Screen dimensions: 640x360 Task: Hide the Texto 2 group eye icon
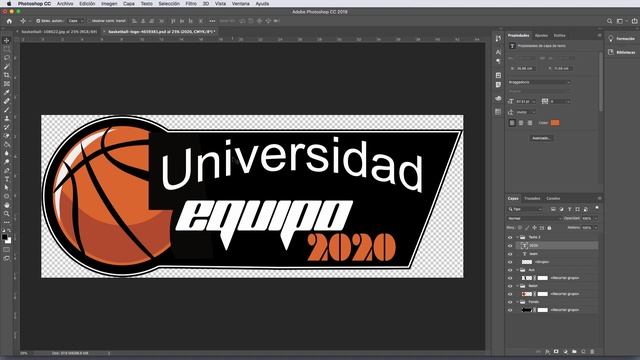point(510,237)
